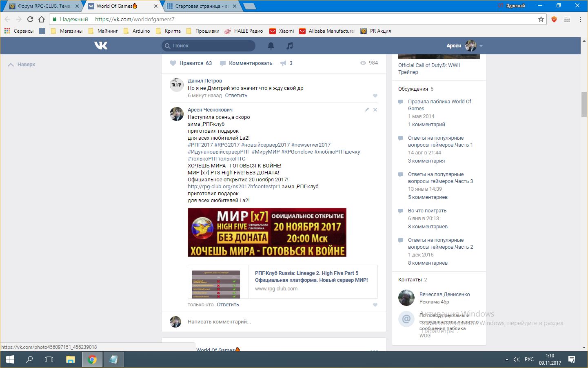Open the Майнинг bookmarks folder

click(x=103, y=31)
